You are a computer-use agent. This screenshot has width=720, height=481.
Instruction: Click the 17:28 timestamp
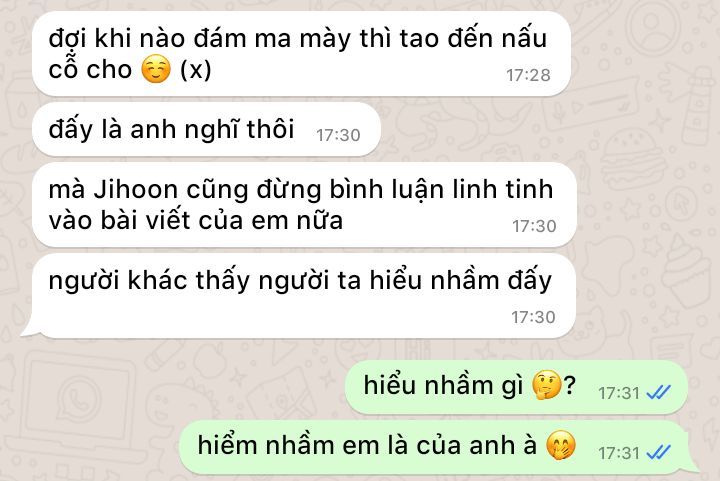(528, 75)
